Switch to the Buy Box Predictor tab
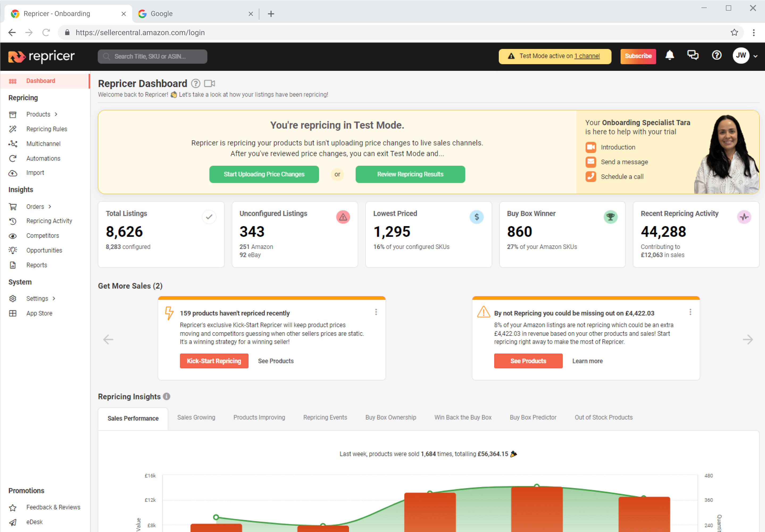 click(x=533, y=417)
